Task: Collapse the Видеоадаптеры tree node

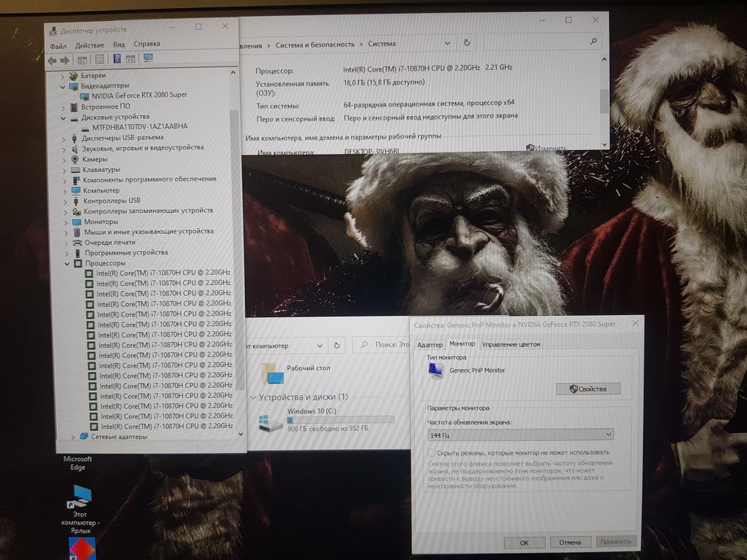Action: coord(63,86)
